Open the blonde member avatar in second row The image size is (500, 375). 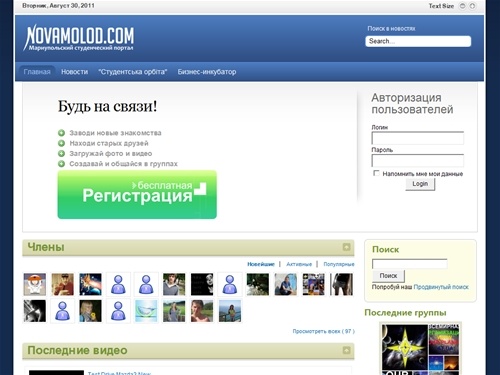point(90,311)
